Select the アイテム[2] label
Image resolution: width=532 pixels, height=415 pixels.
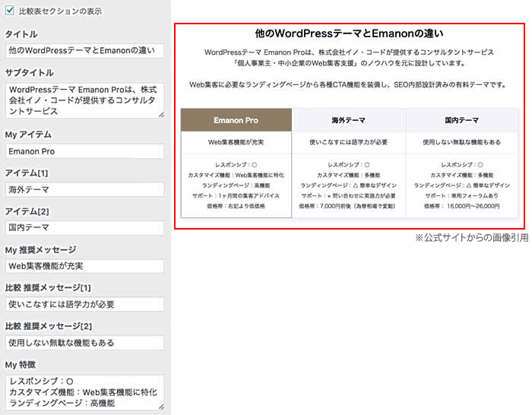[x=27, y=211]
